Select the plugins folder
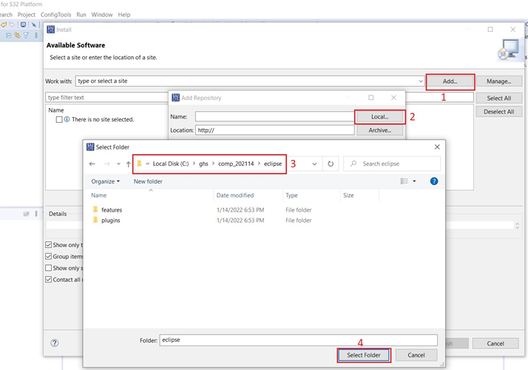528x370 pixels. [x=111, y=221]
